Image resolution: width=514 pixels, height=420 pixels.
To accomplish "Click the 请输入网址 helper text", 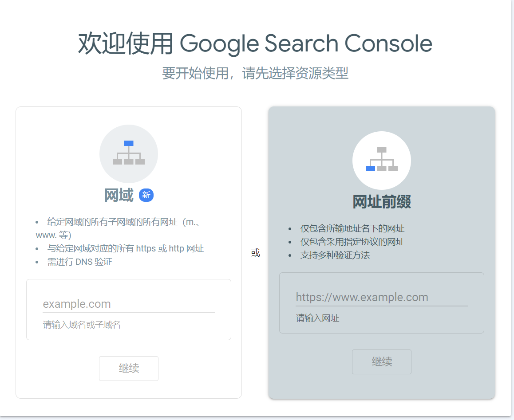I will click(317, 318).
